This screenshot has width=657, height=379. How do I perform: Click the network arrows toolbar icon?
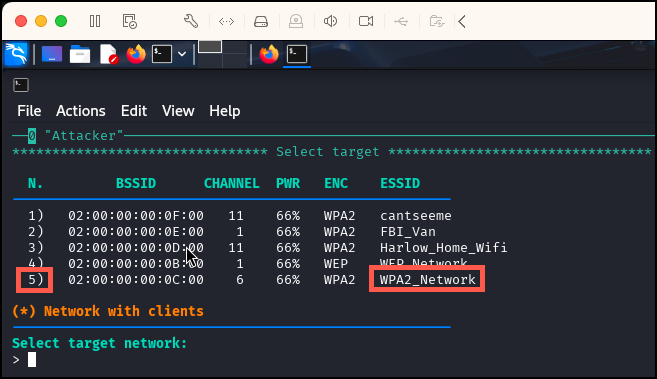point(226,21)
